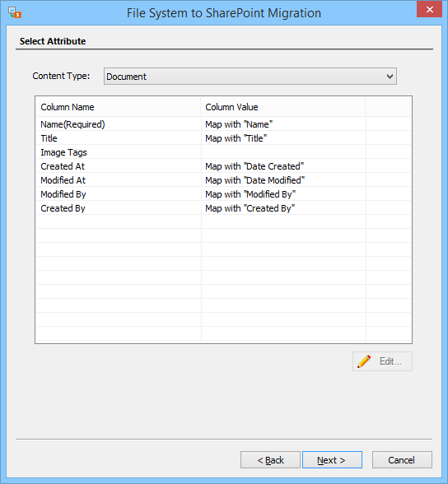The width and height of the screenshot is (448, 484).
Task: Click the Map with "Date Modified" value
Action: click(x=255, y=180)
